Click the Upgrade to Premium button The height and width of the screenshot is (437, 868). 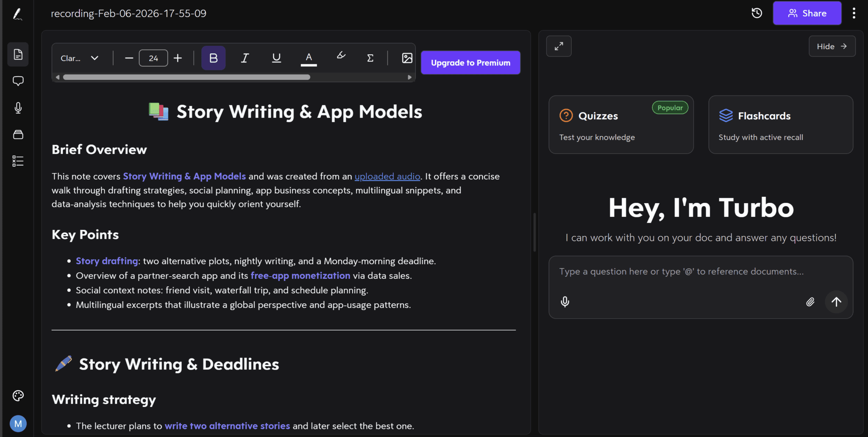click(x=470, y=62)
